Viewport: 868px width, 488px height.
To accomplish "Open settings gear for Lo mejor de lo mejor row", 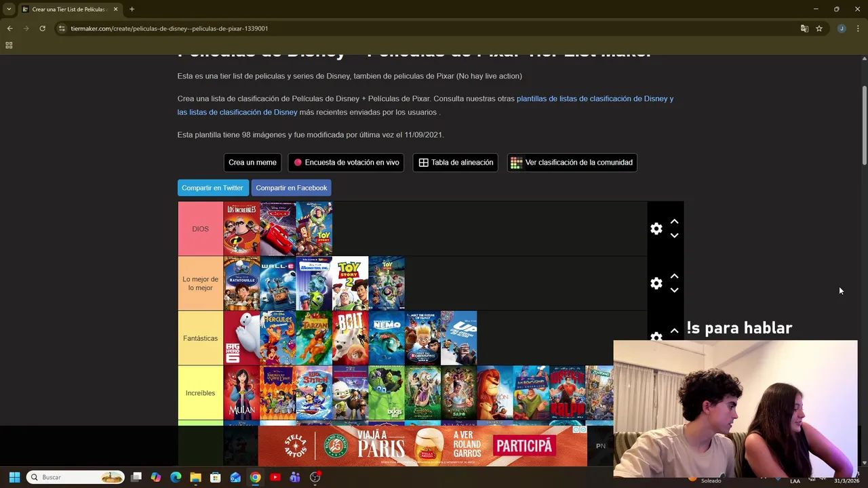I will pos(656,284).
